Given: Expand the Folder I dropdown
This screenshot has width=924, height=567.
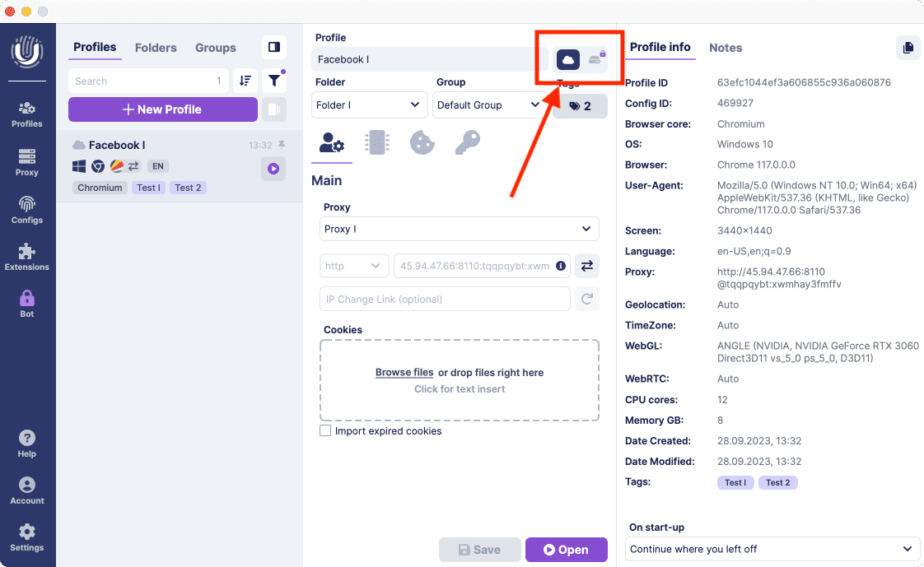Looking at the screenshot, I should (368, 105).
